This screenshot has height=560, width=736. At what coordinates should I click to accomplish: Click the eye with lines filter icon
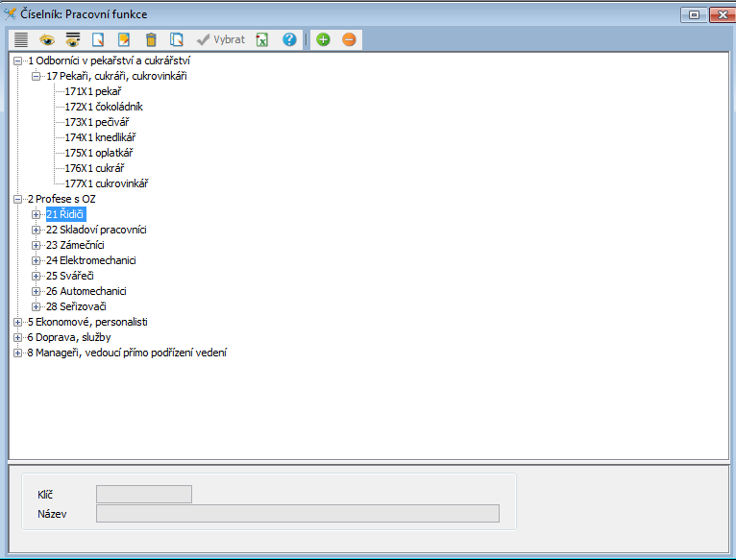[x=72, y=39]
